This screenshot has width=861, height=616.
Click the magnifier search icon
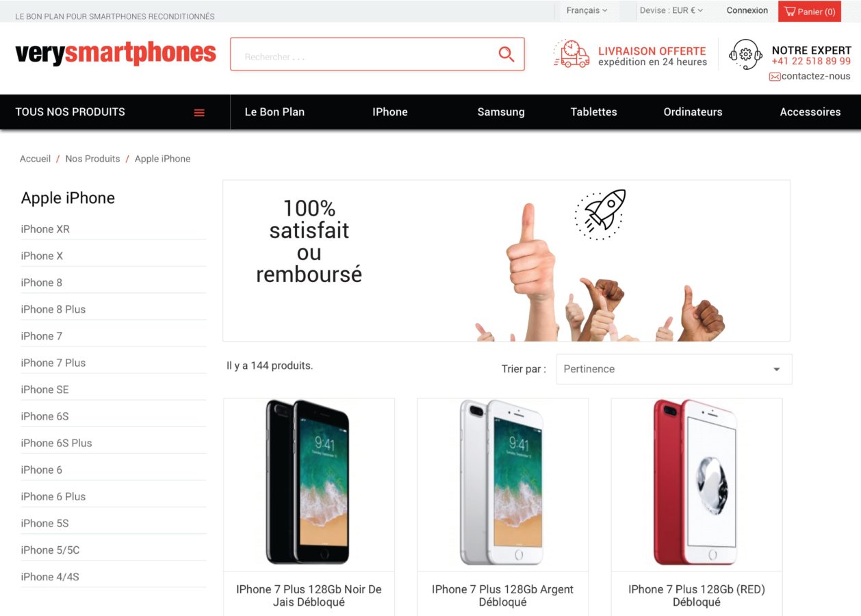[x=506, y=54]
